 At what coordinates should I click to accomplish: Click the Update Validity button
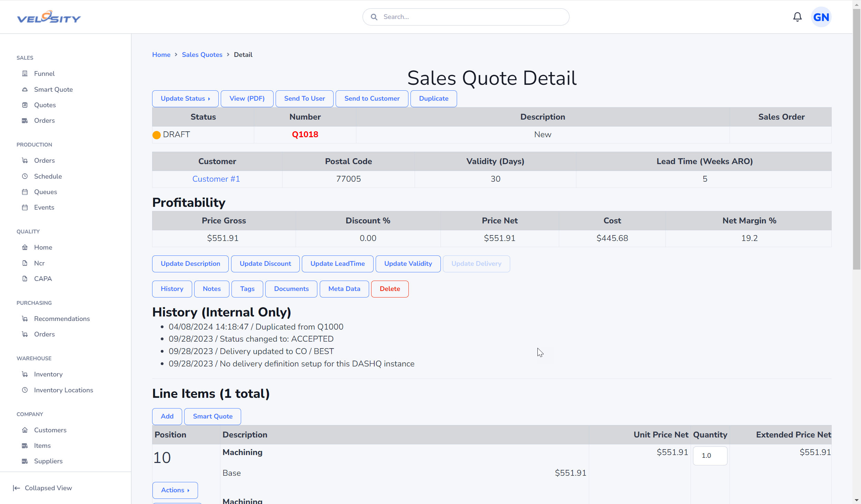tap(408, 264)
